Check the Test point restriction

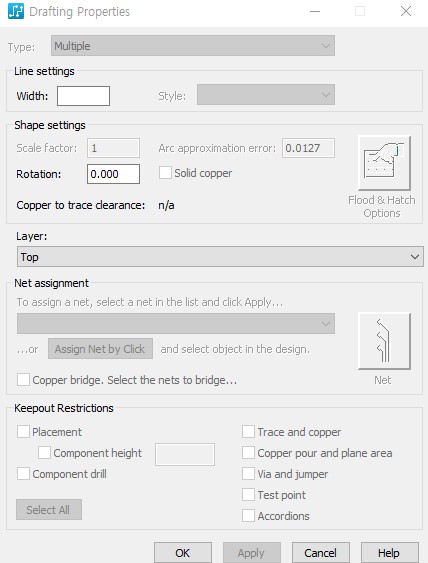(248, 494)
